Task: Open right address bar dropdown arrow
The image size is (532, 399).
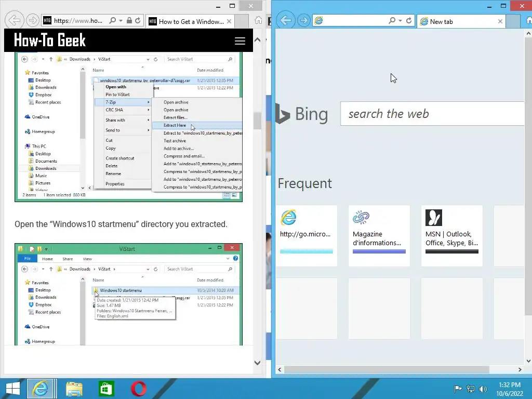Action: pyautogui.click(x=400, y=21)
